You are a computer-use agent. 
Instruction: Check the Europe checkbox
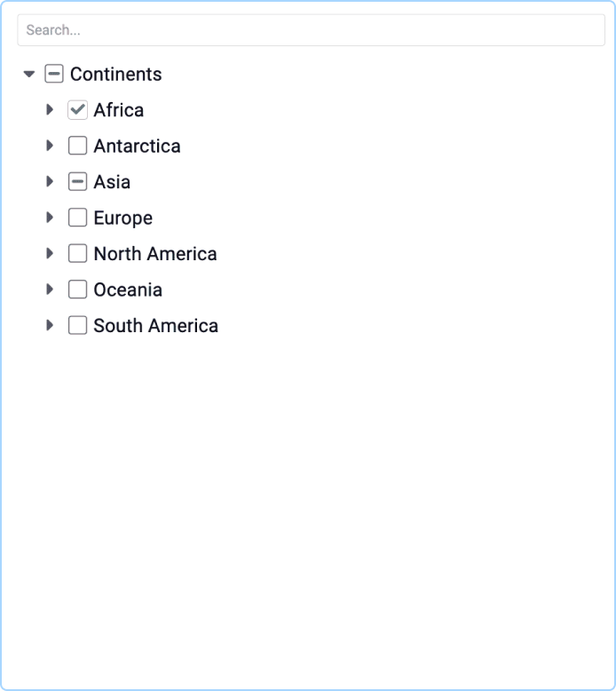click(77, 218)
